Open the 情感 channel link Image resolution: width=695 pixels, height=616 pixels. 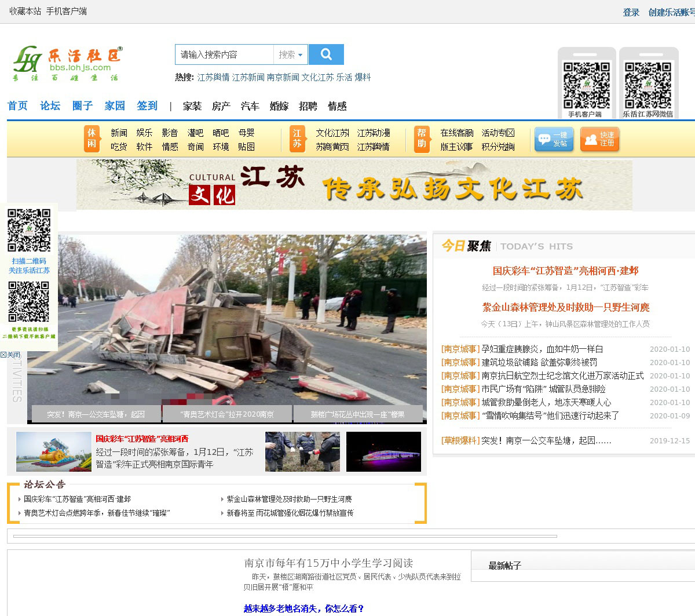coord(337,106)
